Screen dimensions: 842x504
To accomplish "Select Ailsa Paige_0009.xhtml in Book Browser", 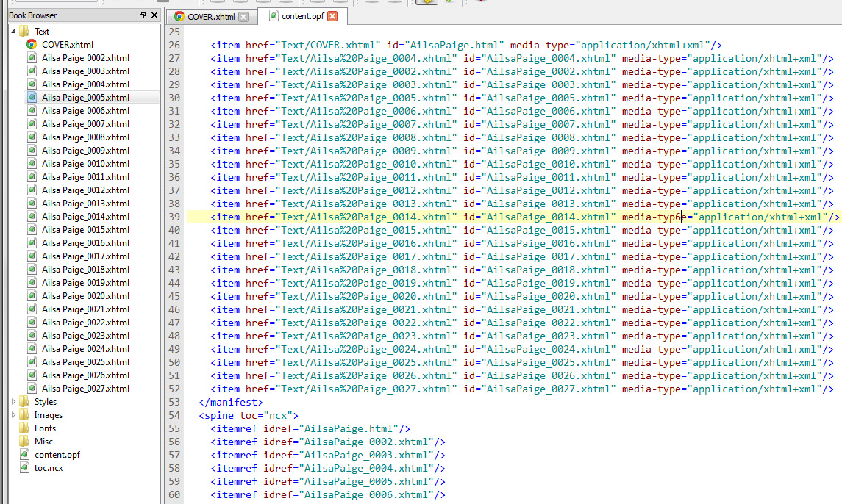I will (85, 151).
